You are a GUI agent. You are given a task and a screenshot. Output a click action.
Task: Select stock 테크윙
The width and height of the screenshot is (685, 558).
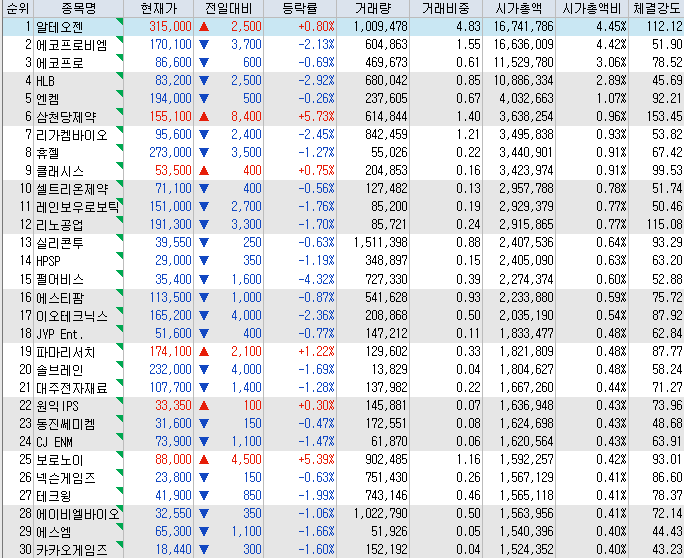click(54, 496)
